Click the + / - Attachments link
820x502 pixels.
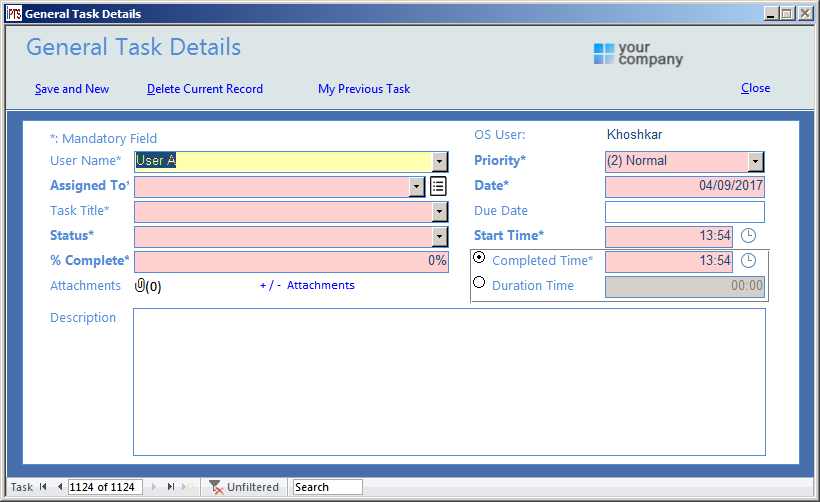coord(307,286)
